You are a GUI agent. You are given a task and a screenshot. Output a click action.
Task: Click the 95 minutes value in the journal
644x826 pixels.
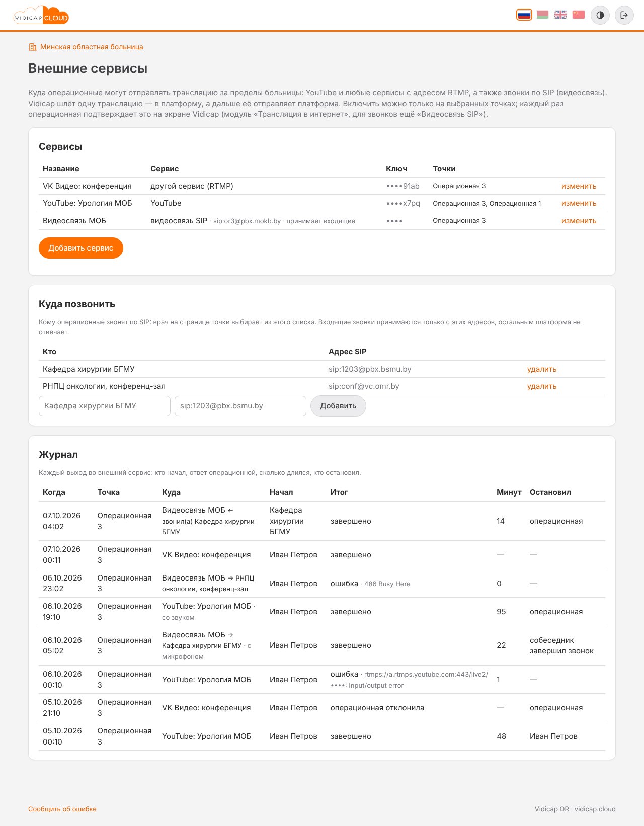click(501, 612)
